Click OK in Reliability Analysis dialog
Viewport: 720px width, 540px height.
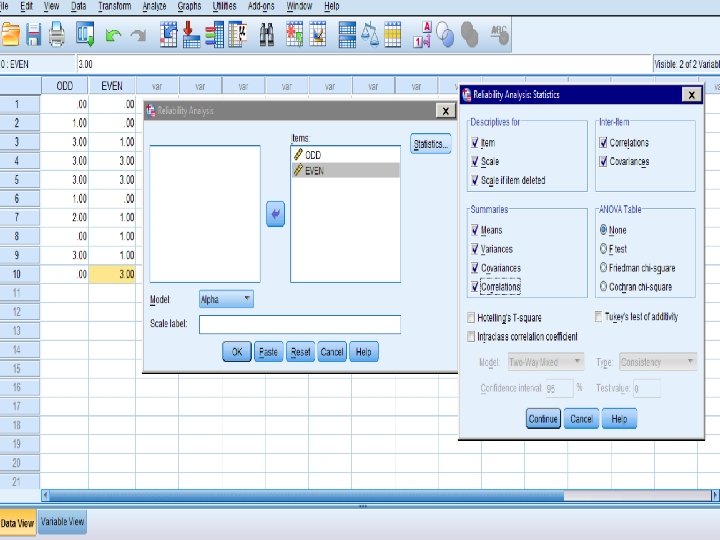pyautogui.click(x=236, y=352)
